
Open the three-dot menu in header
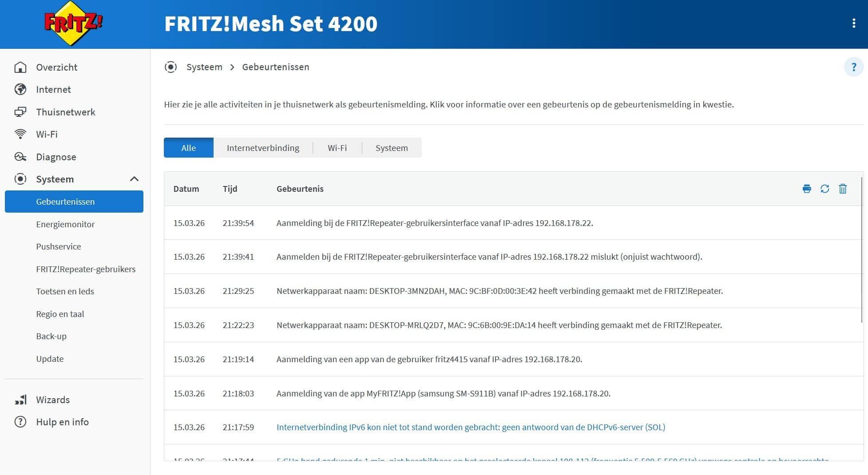point(853,24)
